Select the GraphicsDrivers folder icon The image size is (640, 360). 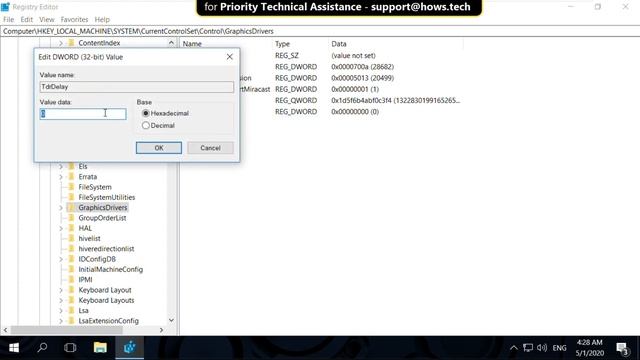(71, 207)
